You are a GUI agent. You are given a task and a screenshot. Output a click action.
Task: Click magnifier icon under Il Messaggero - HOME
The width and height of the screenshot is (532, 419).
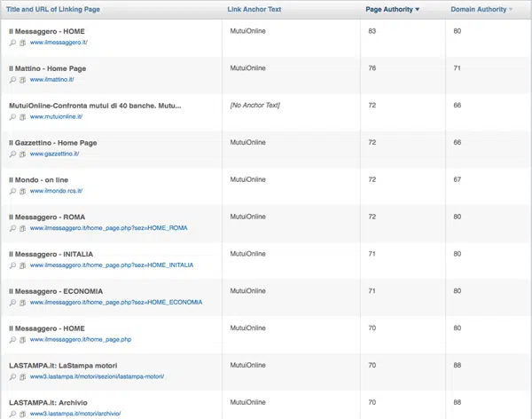coord(12,43)
